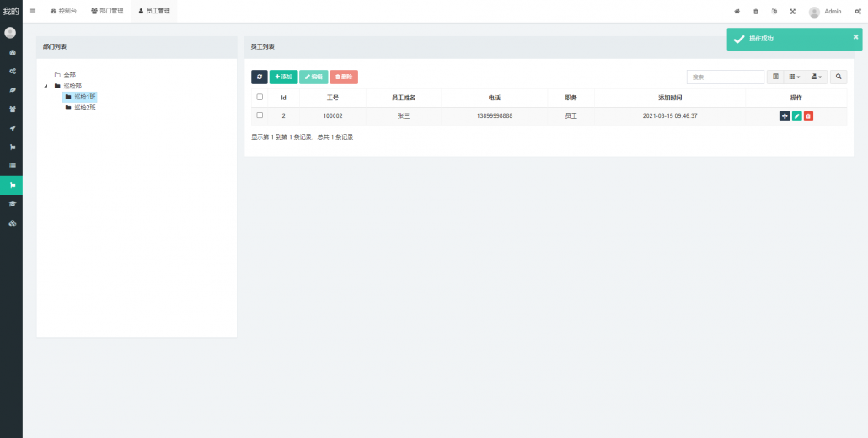Open the export dropdown in table toolbar

click(817, 77)
